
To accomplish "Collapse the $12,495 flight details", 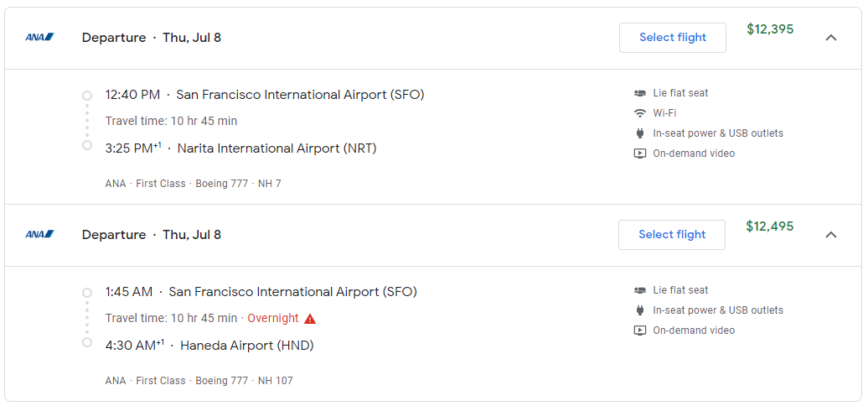I will (x=831, y=235).
